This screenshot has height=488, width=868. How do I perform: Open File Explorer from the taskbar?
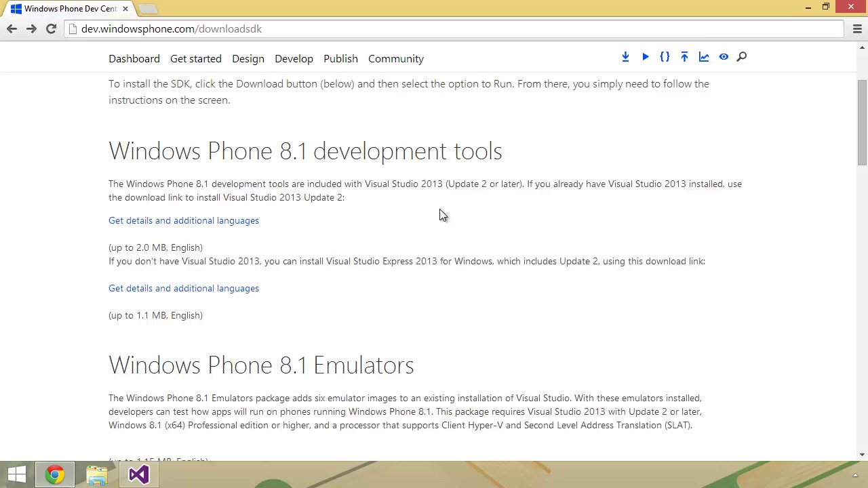click(x=97, y=474)
